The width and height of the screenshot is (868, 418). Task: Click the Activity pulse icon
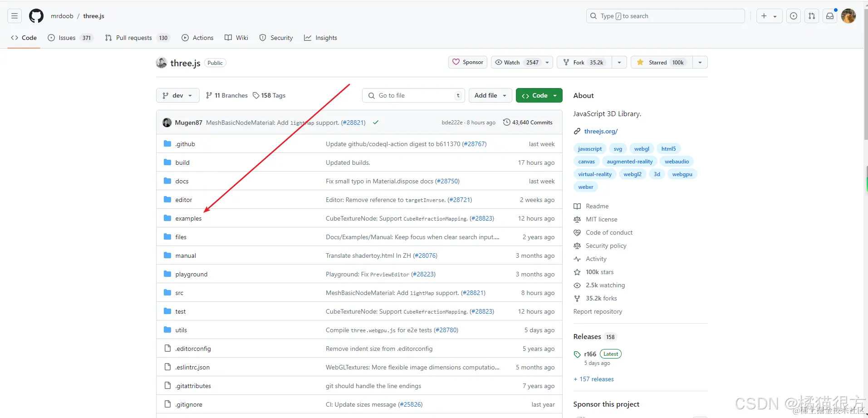point(577,259)
